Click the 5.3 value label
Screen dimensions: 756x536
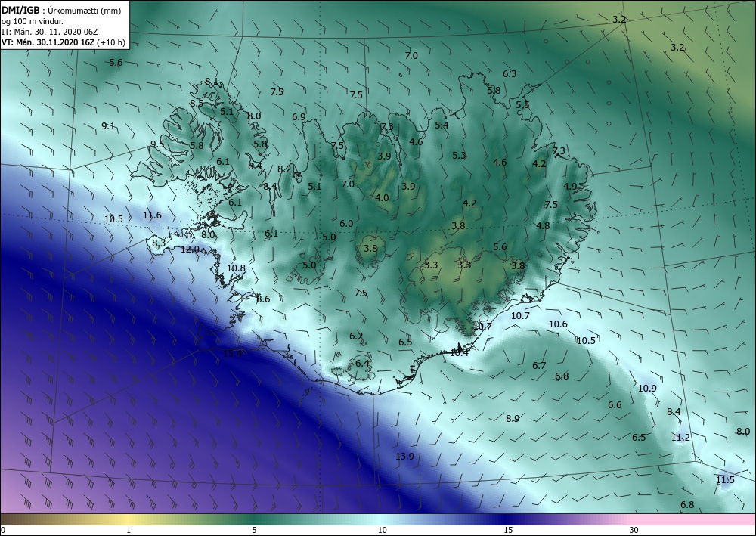point(459,155)
